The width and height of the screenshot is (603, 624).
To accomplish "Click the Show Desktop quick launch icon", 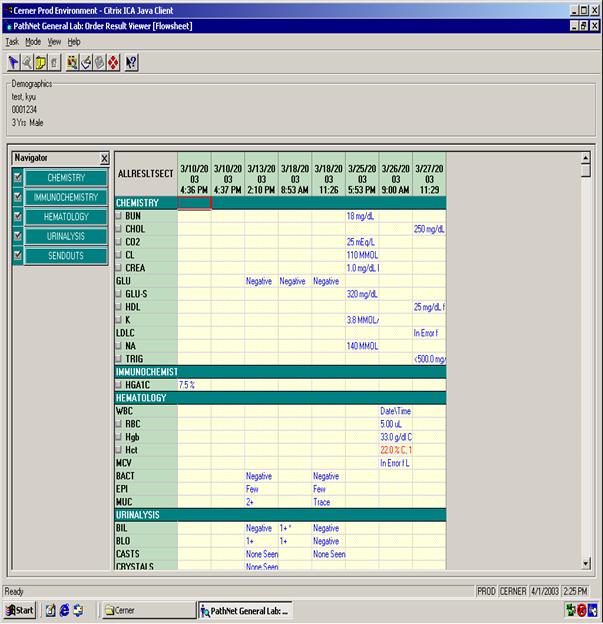I will (x=50, y=610).
